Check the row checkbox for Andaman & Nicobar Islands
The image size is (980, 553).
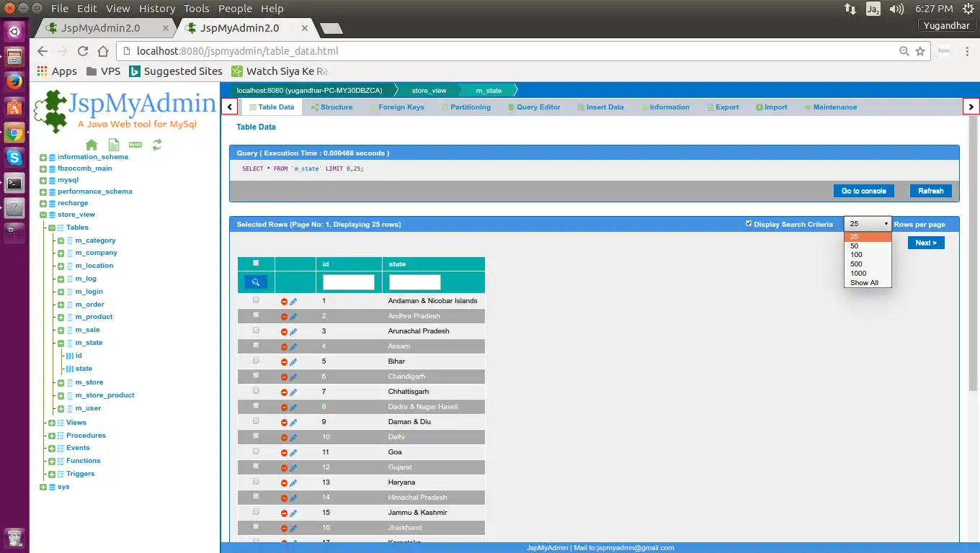(256, 300)
